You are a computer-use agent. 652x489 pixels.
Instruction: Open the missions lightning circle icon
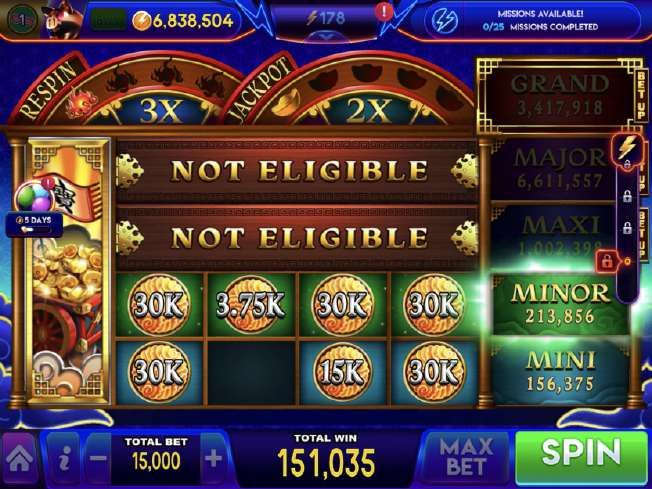pos(445,20)
